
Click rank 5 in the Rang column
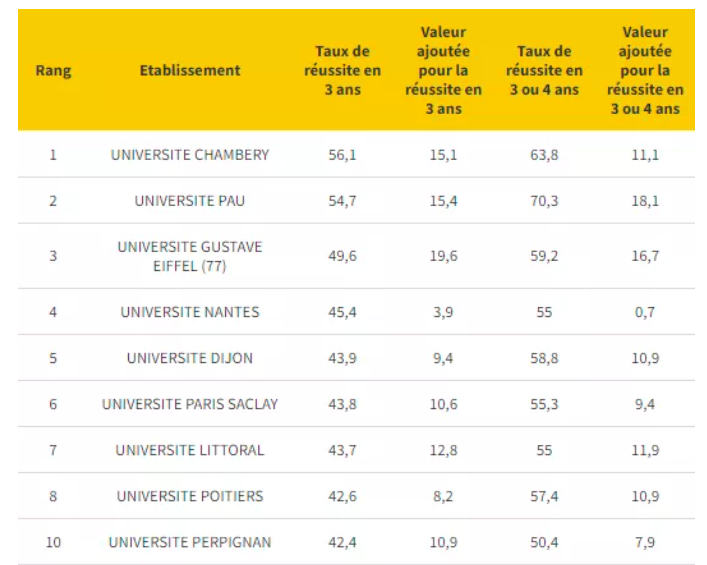53,358
